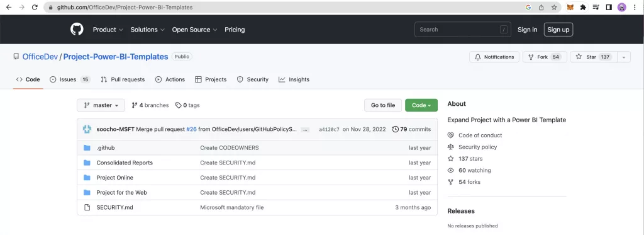644x235 pixels.
Task: Open the Code of conduct link
Action: pos(480,135)
